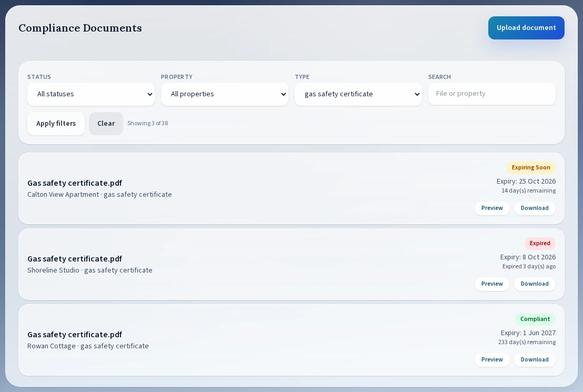Screen dimensions: 583x392
Task: Click '14 day(s) remaining' text
Action: coord(529,190)
